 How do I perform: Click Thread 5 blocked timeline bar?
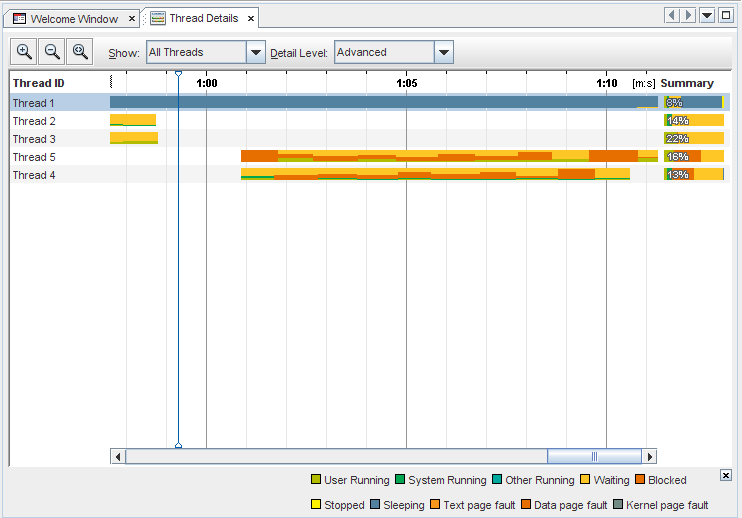[449, 156]
